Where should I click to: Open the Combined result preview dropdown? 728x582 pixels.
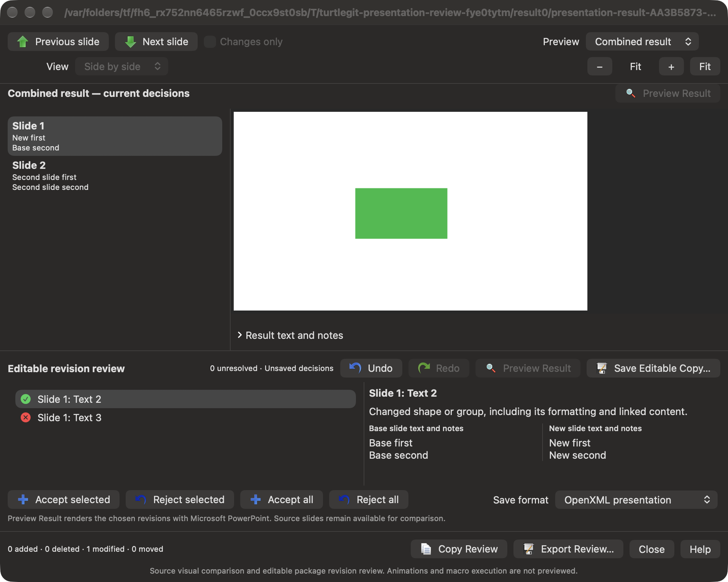click(x=642, y=42)
